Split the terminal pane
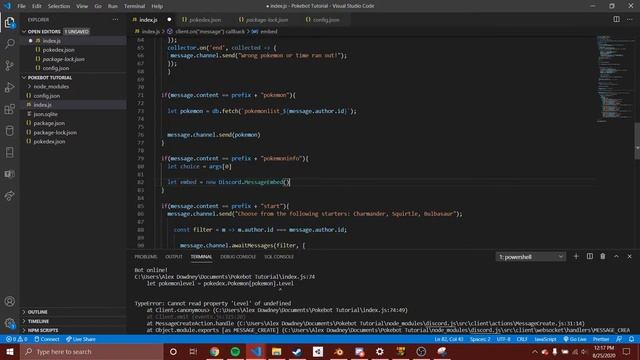 point(590,256)
